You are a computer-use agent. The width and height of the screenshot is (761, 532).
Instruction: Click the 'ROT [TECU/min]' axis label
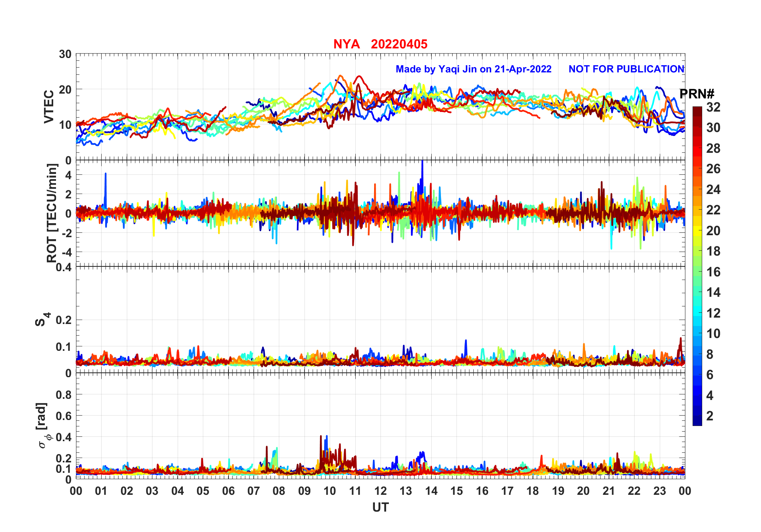(x=52, y=213)
